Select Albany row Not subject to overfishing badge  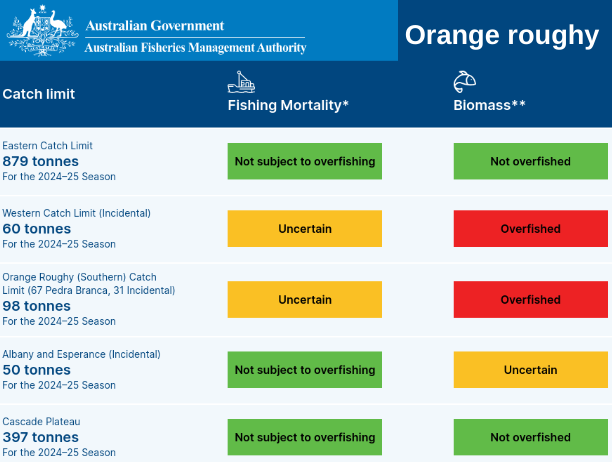pyautogui.click(x=304, y=370)
